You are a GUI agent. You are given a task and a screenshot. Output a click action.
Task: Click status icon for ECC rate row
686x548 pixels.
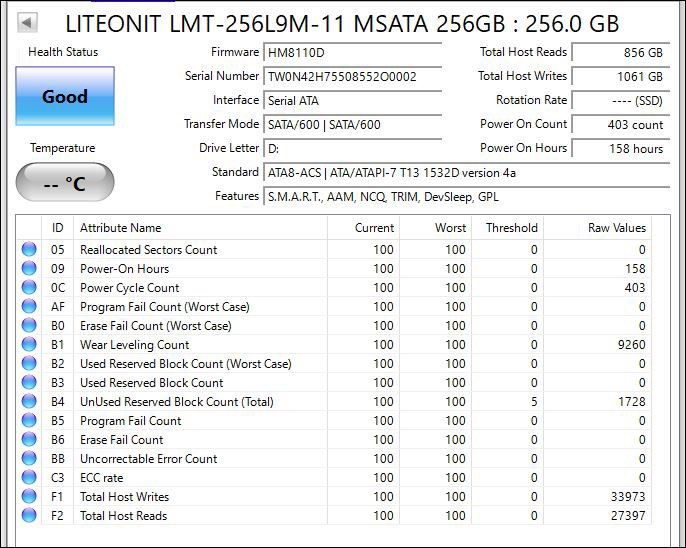click(x=29, y=478)
